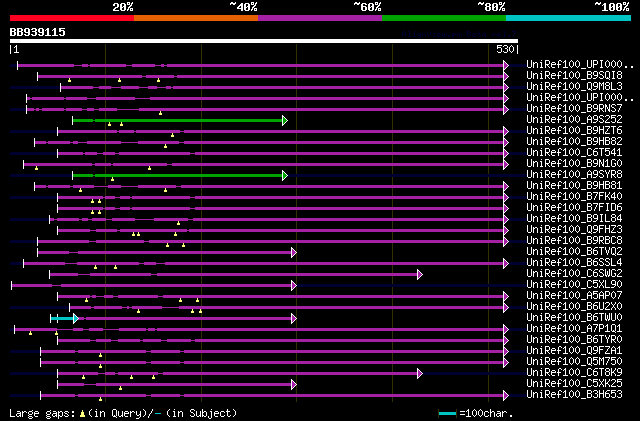Select the UniRef100_B6U2X0 label
The width and height of the screenshot is (640, 421).
(x=574, y=307)
